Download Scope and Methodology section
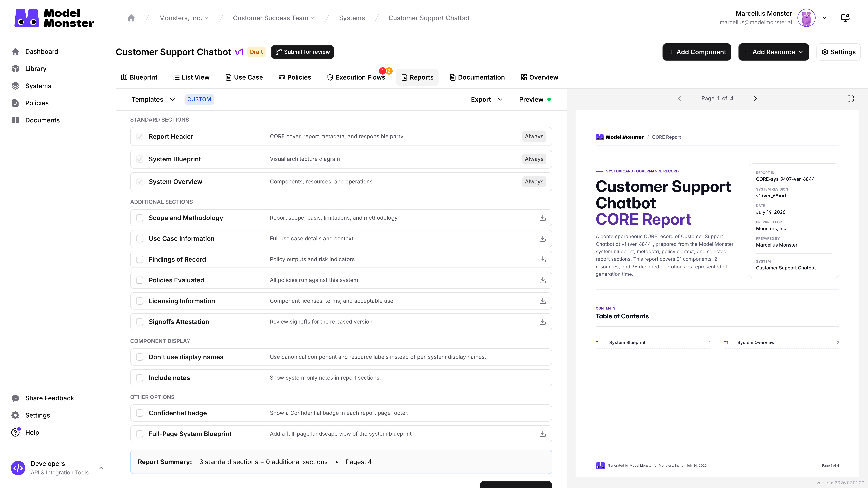This screenshot has width=868, height=488. coord(542,218)
